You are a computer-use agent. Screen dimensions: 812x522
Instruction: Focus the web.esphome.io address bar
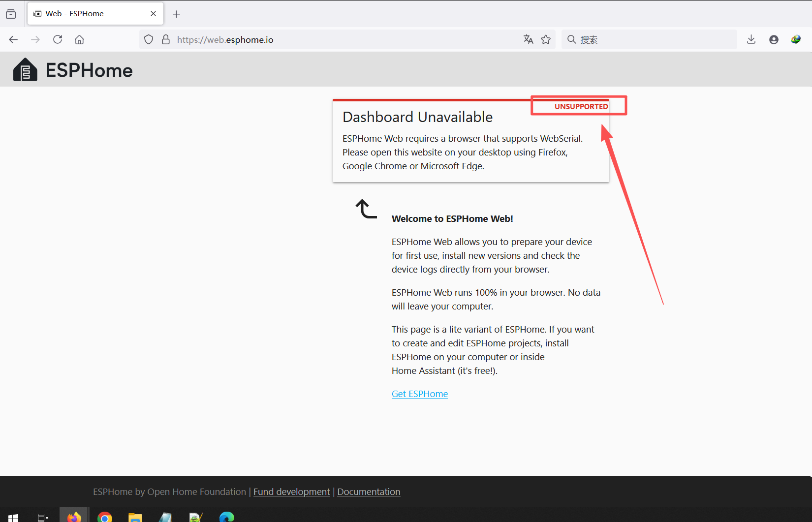[x=347, y=40]
